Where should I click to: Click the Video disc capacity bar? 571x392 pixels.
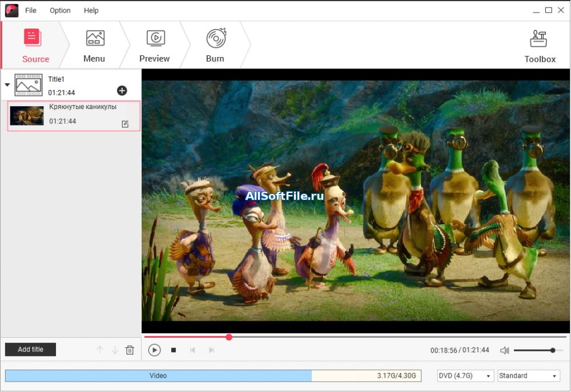(213, 375)
